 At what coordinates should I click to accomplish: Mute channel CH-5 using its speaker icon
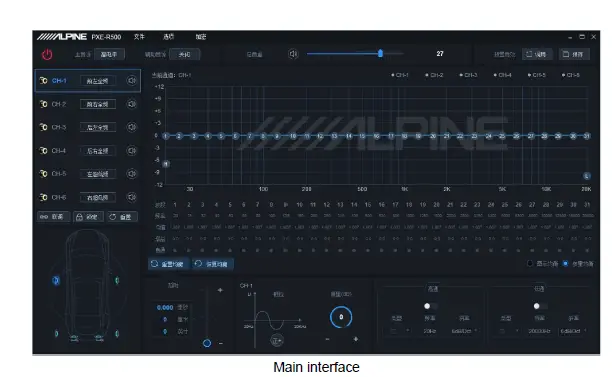(x=132, y=174)
